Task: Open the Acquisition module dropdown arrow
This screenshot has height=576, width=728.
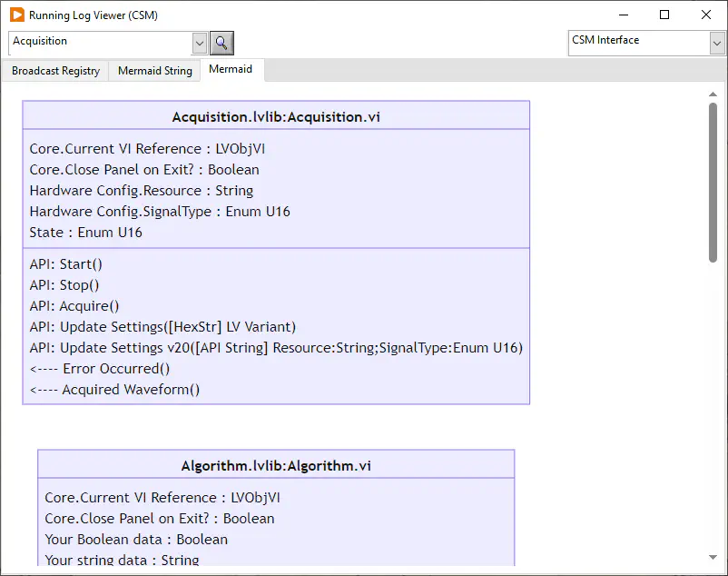Action: click(x=200, y=43)
